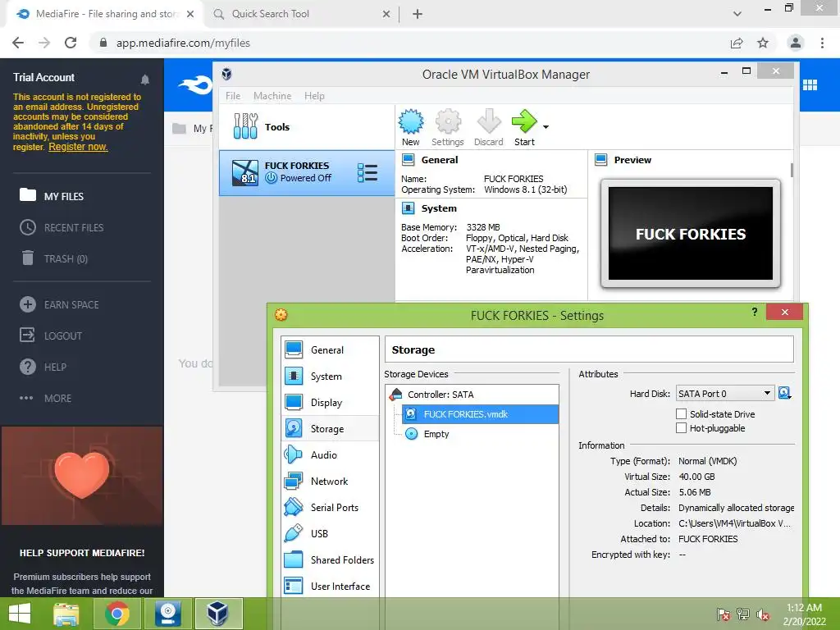The image size is (840, 630).
Task: Click the Register now link
Action: [78, 147]
